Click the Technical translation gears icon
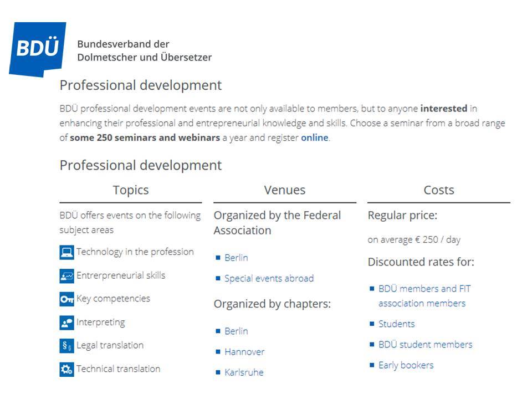This screenshot has width=532, height=399. pos(66,370)
